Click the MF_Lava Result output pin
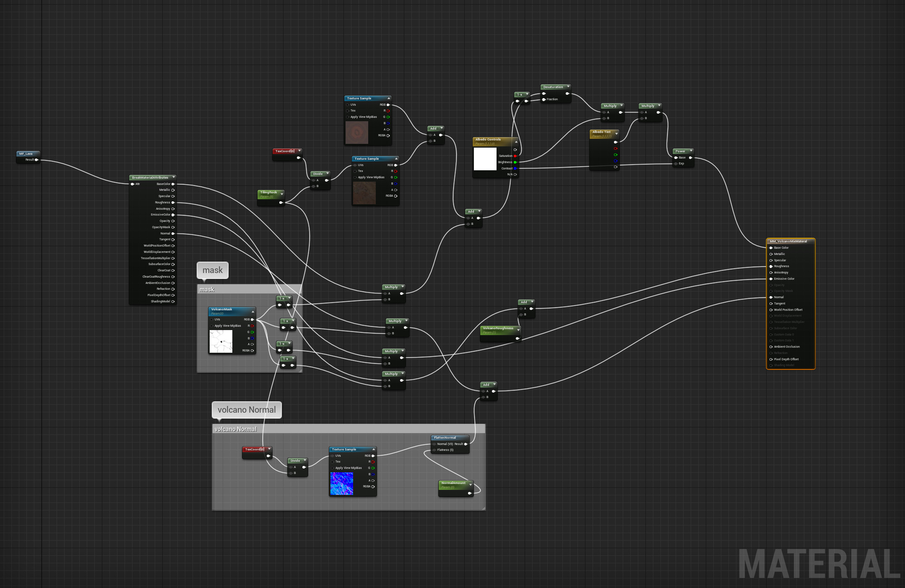 coord(36,160)
